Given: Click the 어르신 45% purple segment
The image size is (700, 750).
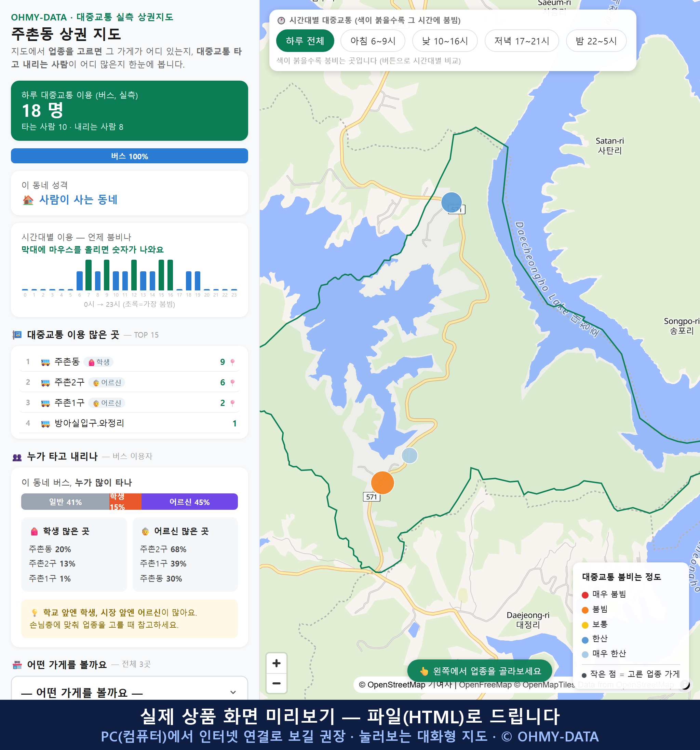Looking at the screenshot, I should [x=189, y=502].
